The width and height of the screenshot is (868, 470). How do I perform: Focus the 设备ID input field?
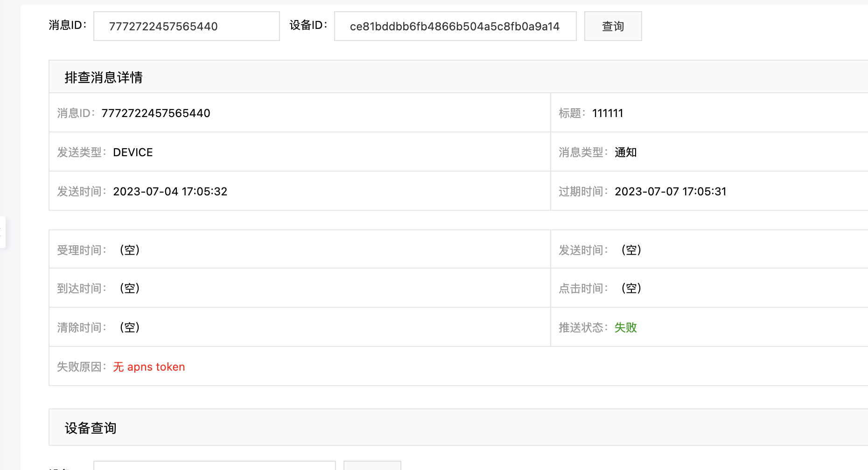[x=455, y=26]
